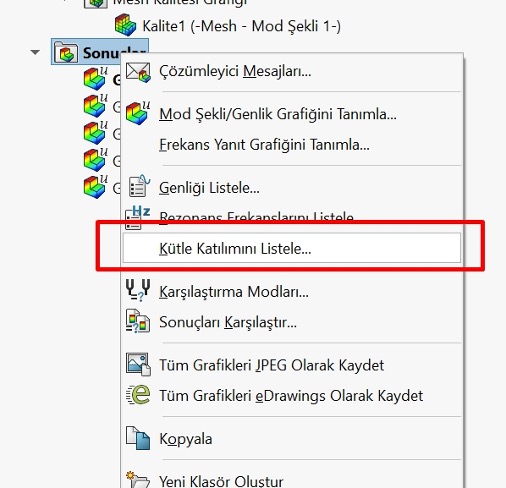Click the Genliği Listele list icon
The height and width of the screenshot is (488, 506).
coord(139,186)
